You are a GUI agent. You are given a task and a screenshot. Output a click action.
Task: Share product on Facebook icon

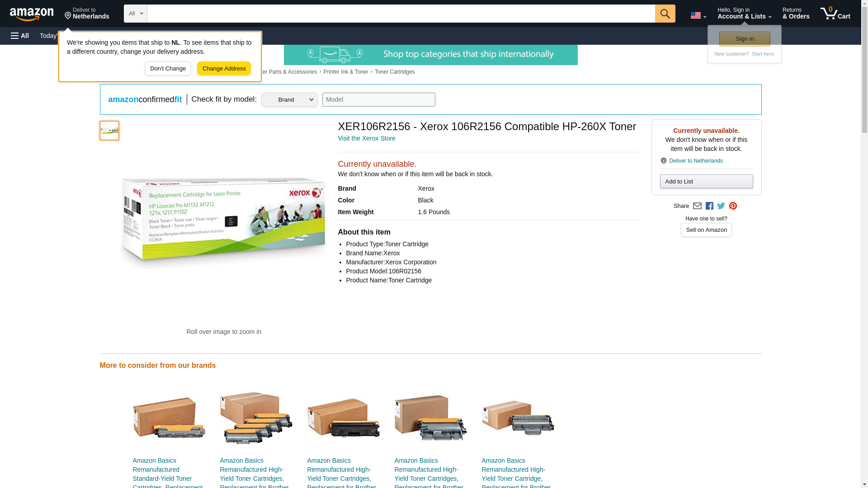709,206
